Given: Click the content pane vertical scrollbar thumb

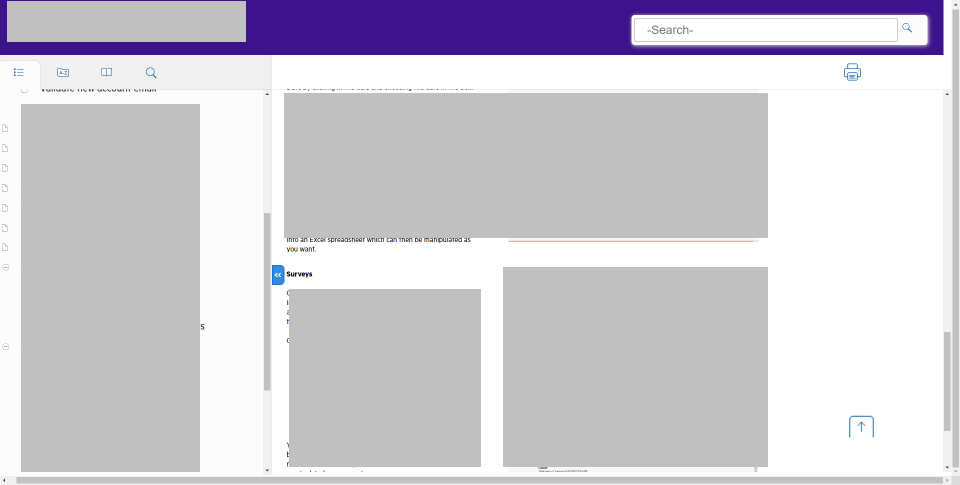Looking at the screenshot, I should click(948, 382).
